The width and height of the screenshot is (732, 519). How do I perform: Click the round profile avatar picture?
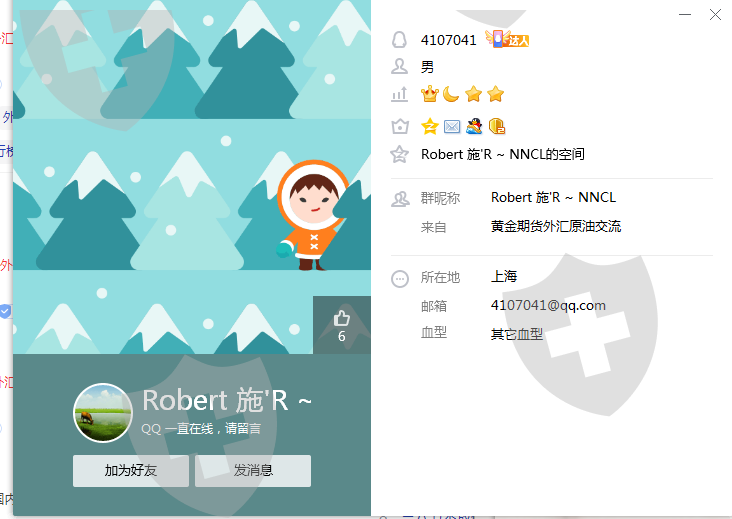tap(103, 413)
